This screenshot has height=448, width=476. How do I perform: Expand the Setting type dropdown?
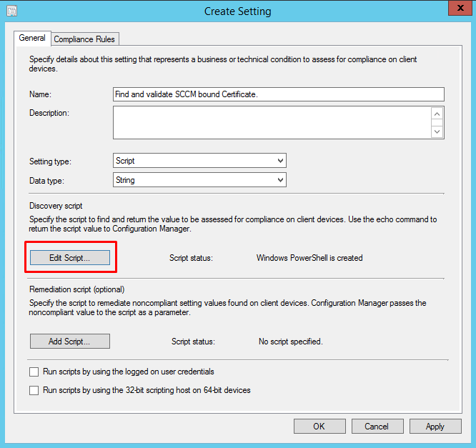199,161
